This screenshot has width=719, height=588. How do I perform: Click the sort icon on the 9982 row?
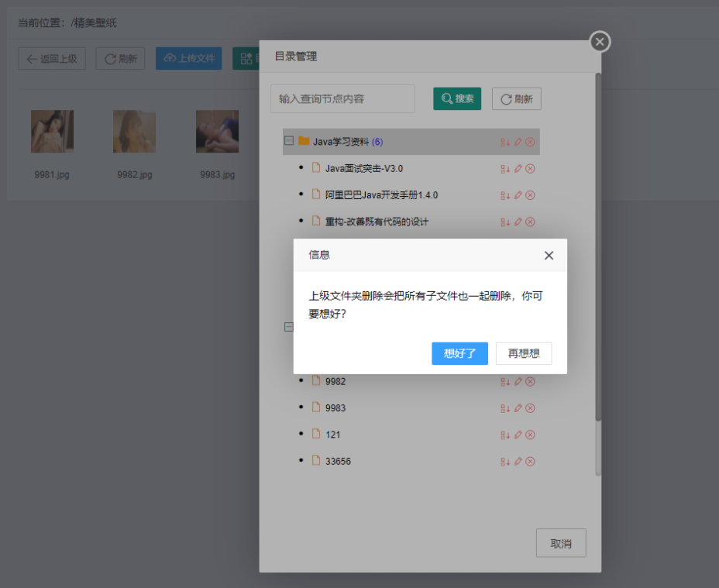(x=505, y=382)
